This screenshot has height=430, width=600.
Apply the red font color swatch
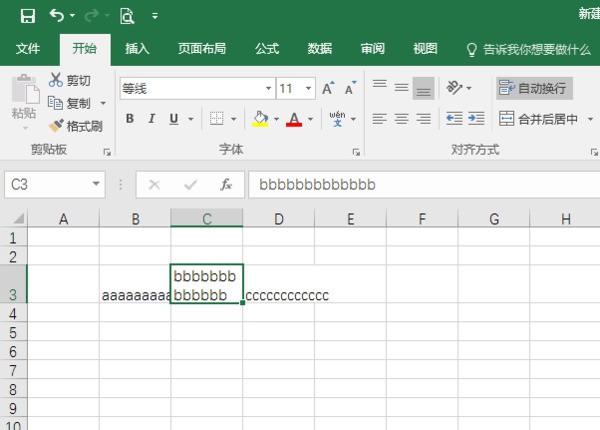(x=294, y=119)
